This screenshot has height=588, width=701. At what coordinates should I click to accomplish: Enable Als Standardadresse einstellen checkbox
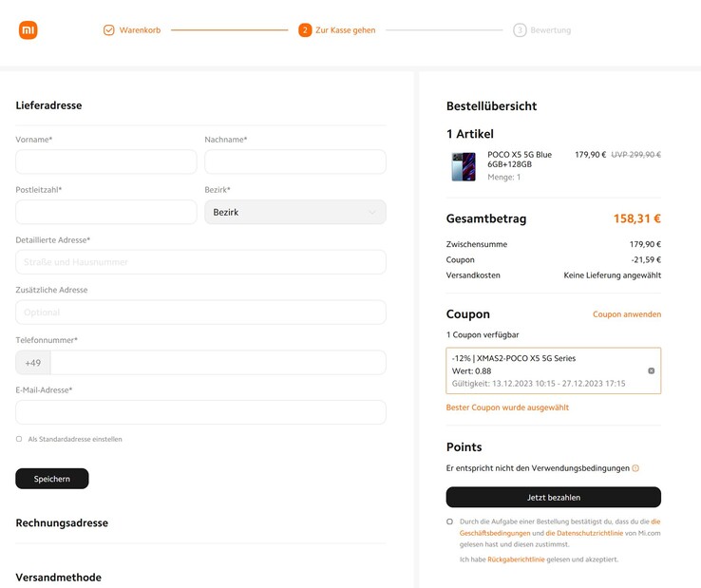point(19,439)
